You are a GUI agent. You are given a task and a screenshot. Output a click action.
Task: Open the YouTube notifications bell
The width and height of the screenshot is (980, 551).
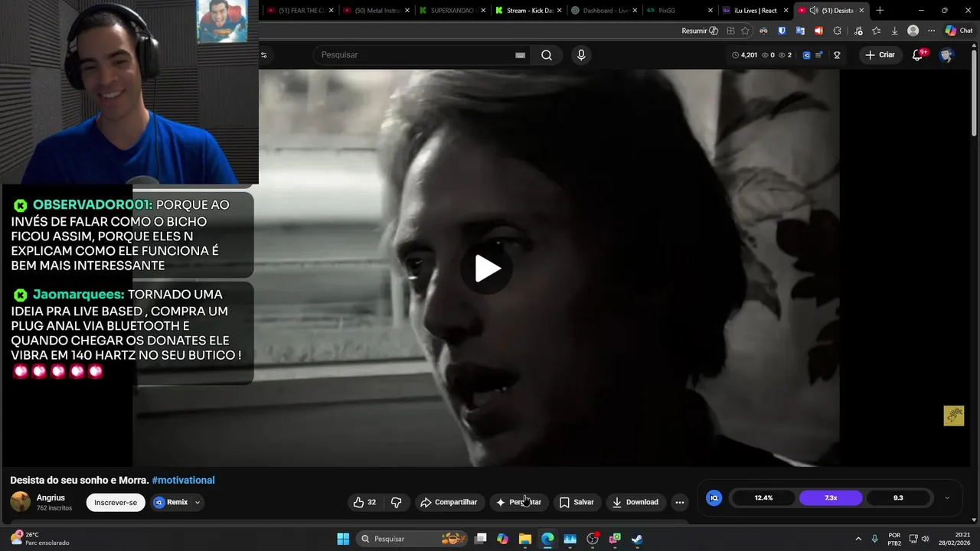[x=917, y=55]
